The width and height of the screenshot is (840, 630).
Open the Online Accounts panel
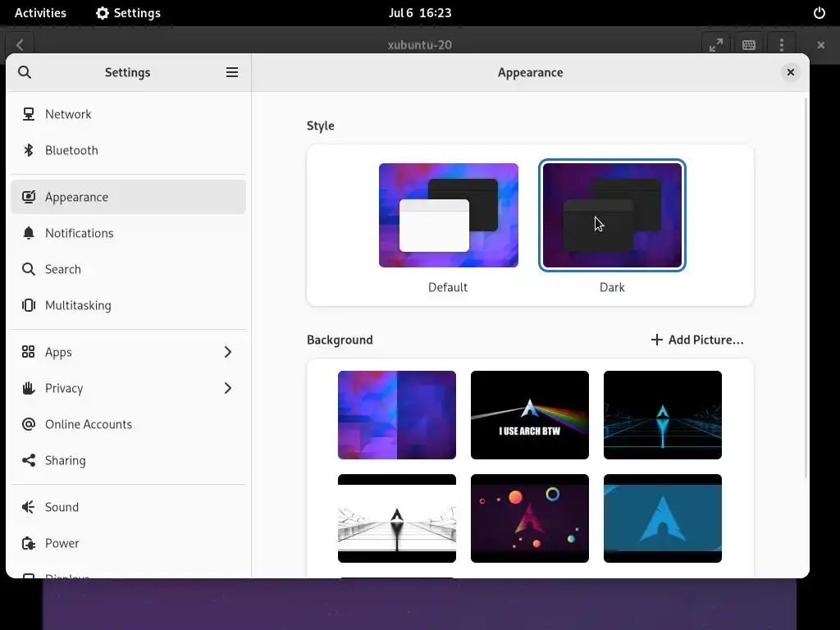tap(129, 424)
